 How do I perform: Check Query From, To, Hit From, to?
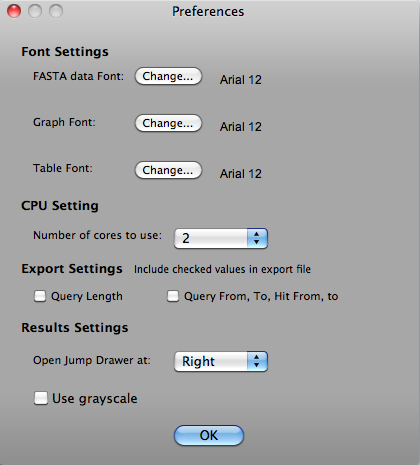[173, 296]
